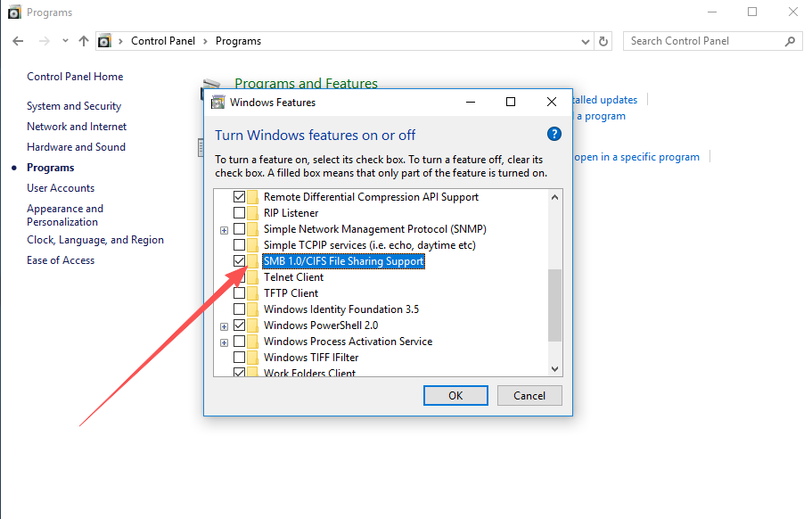
Task: Open Control Panel Home
Action: 75,77
